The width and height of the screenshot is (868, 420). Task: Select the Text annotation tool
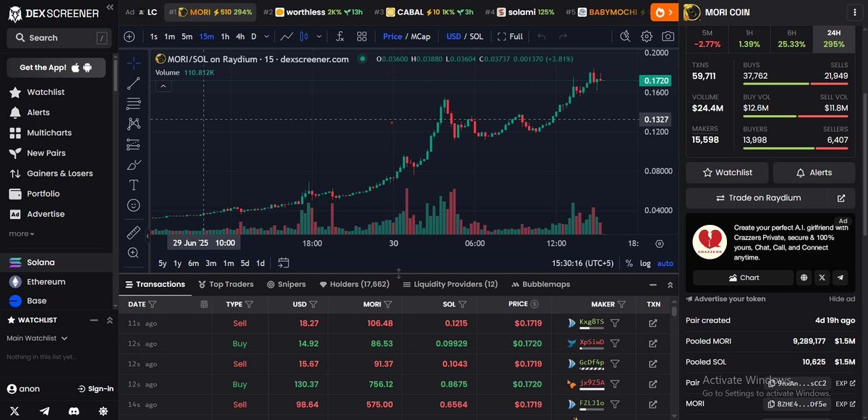click(134, 185)
